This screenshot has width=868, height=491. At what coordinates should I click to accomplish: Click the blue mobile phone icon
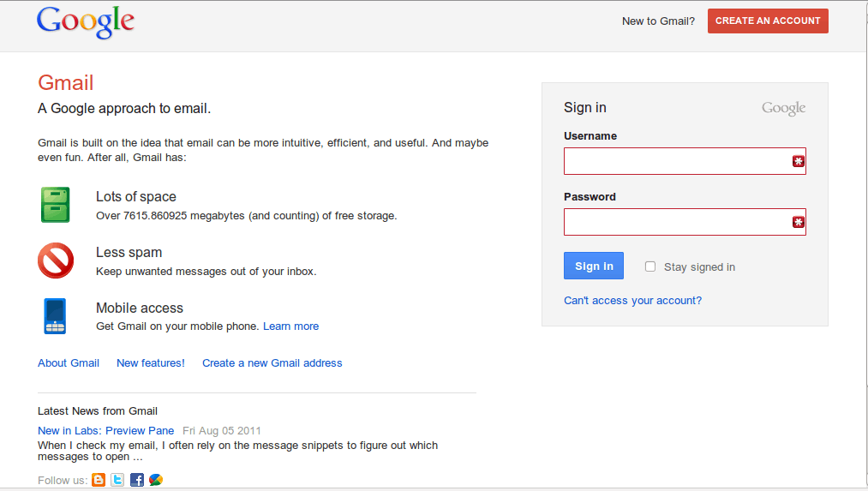(55, 316)
